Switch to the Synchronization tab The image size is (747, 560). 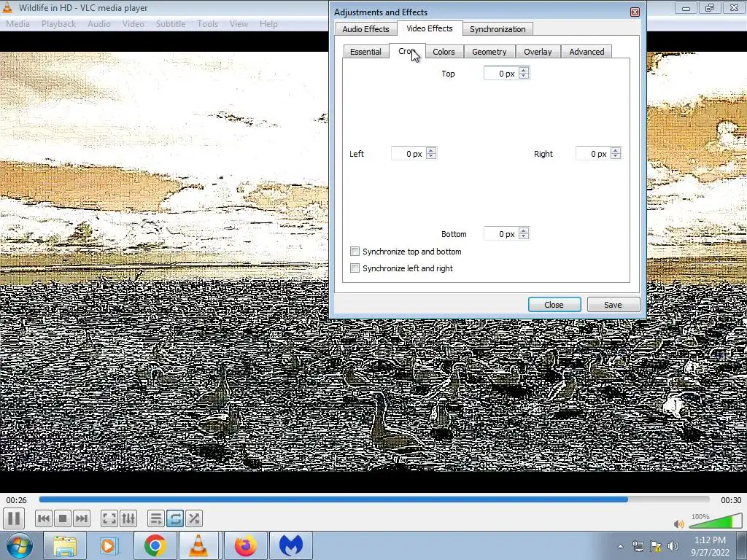pos(498,29)
